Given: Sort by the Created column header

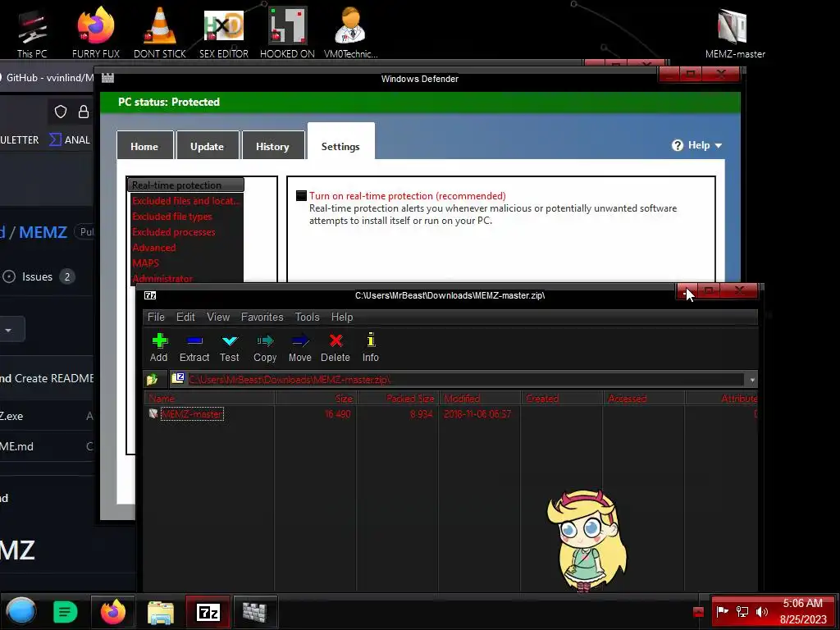Looking at the screenshot, I should pyautogui.click(x=563, y=398).
